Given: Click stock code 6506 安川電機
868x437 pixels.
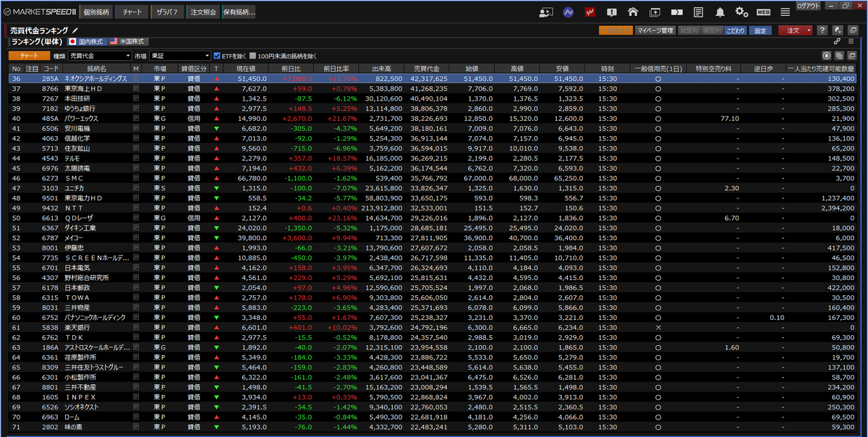Looking at the screenshot, I should coord(51,128).
